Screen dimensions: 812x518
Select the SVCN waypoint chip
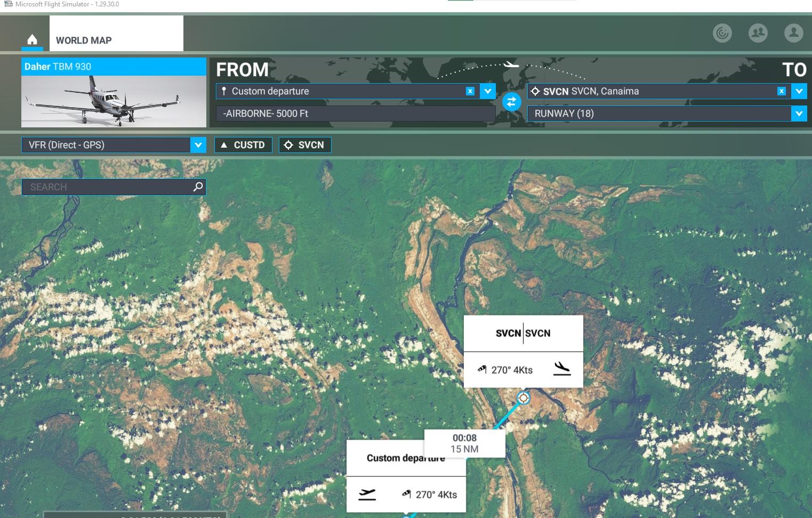[x=305, y=144]
